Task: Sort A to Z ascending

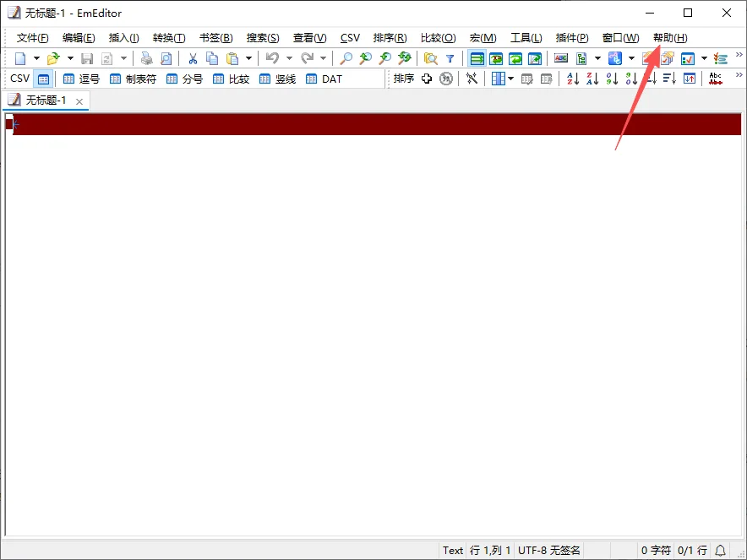Action: [x=573, y=79]
